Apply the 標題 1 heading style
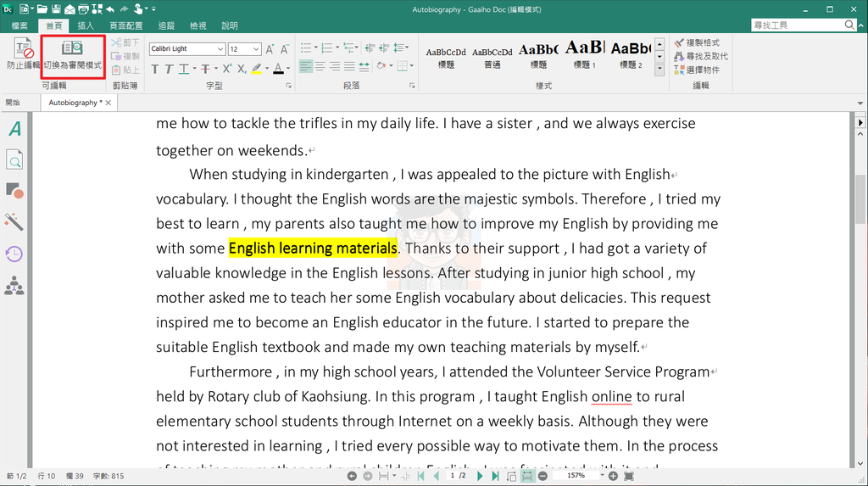Image resolution: width=868 pixels, height=486 pixels. [x=585, y=57]
